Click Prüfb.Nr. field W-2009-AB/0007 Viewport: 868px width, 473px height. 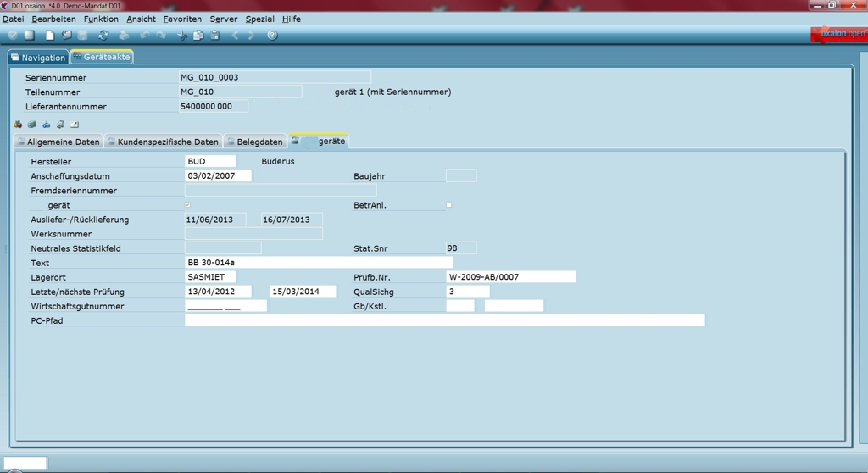511,277
